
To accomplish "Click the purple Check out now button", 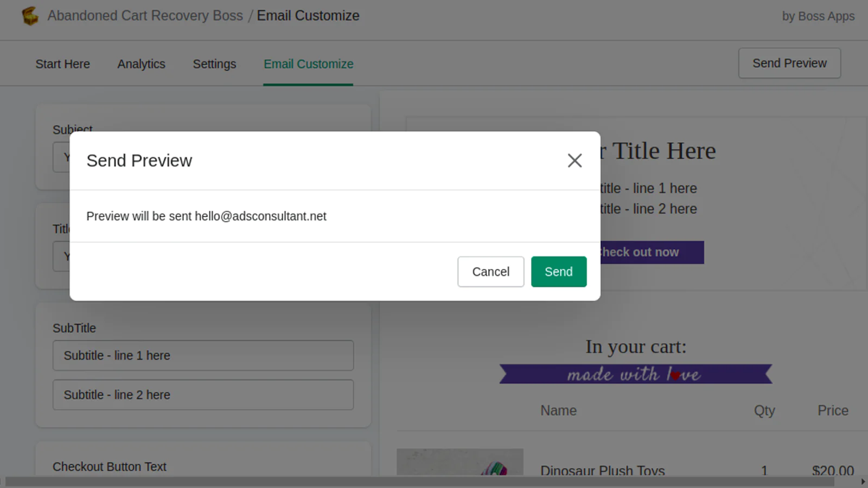I will tap(651, 253).
